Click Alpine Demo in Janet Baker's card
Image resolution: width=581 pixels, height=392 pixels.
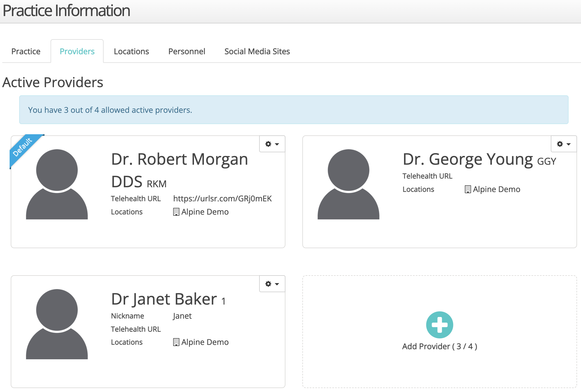[x=205, y=342]
